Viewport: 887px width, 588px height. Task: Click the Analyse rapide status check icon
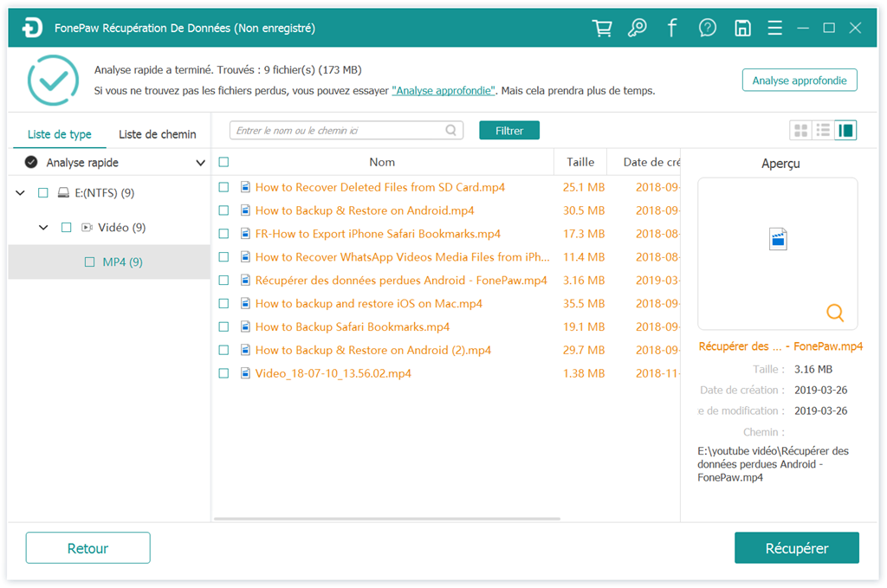[x=31, y=163]
